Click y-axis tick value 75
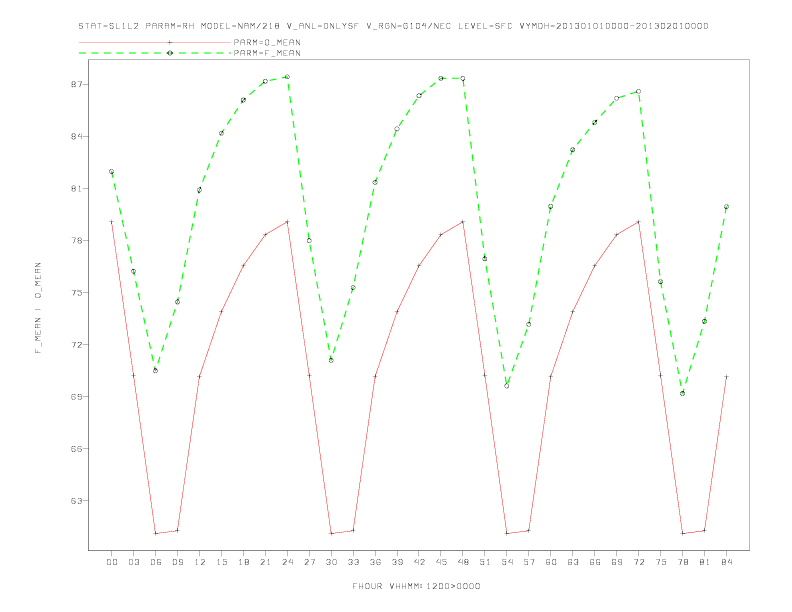792x612 pixels. tap(76, 292)
